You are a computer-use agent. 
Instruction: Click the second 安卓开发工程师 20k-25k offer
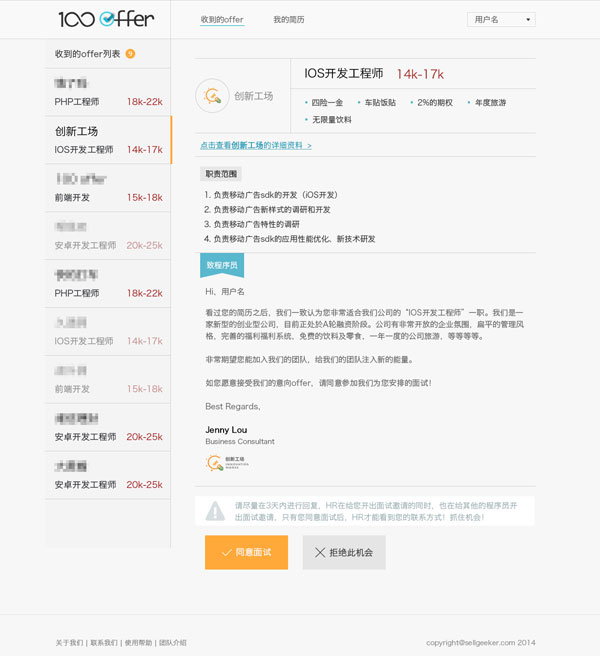coord(108,428)
